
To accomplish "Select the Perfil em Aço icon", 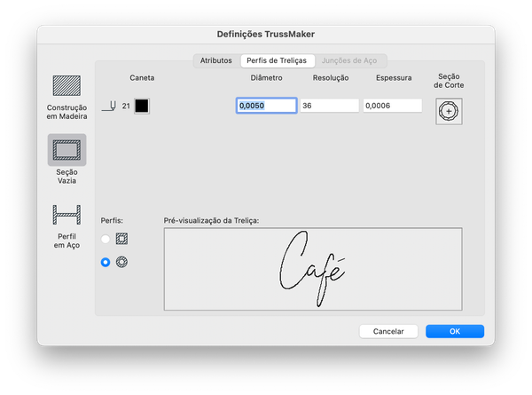I will [66, 215].
